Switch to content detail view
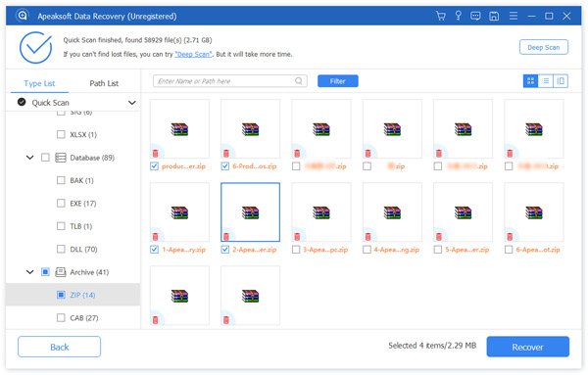Image resolution: width=588 pixels, height=375 pixels. [x=561, y=81]
